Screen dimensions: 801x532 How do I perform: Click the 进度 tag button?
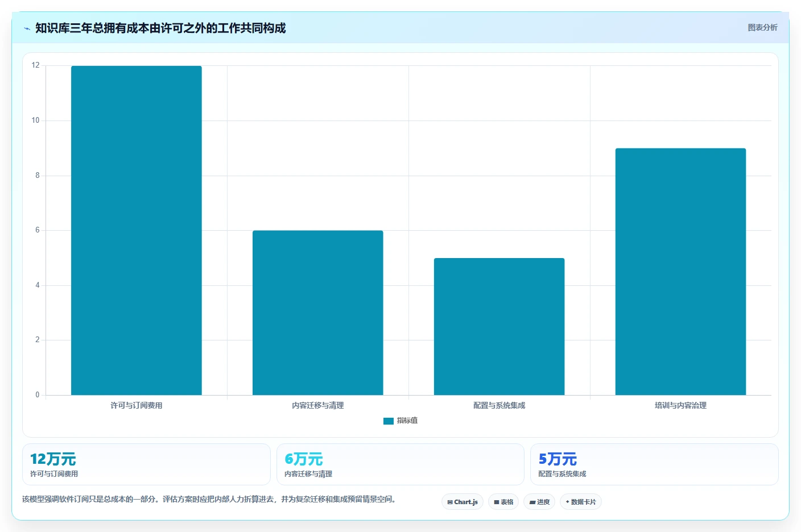[x=539, y=502]
